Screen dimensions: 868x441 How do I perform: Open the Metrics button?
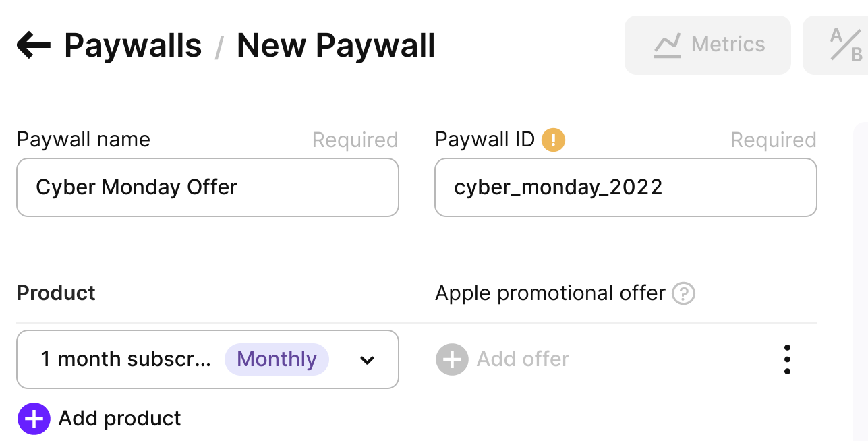(707, 45)
